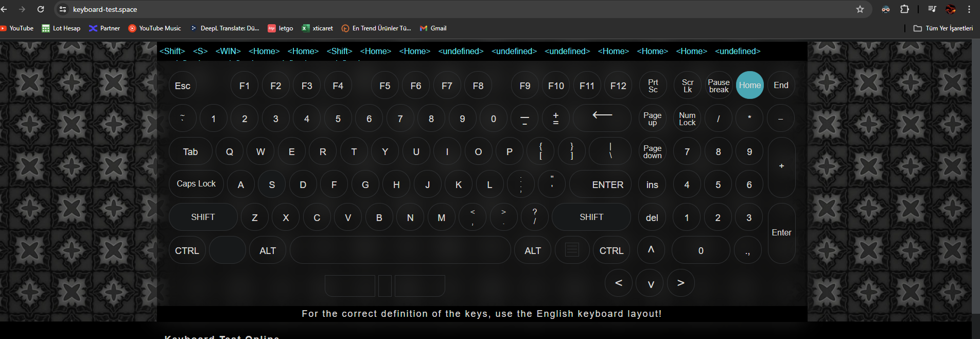Open the letgo bookmark
The height and width of the screenshot is (339, 980).
pos(281,28)
